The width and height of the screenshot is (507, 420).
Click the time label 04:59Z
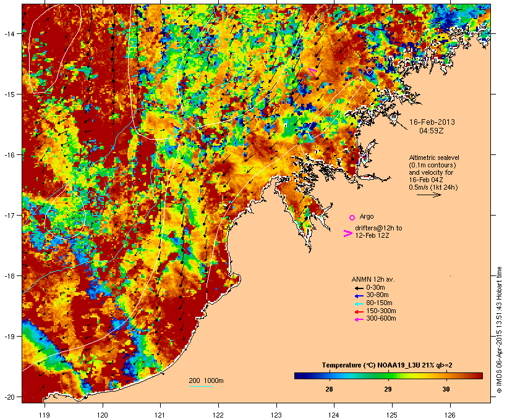coord(432,131)
